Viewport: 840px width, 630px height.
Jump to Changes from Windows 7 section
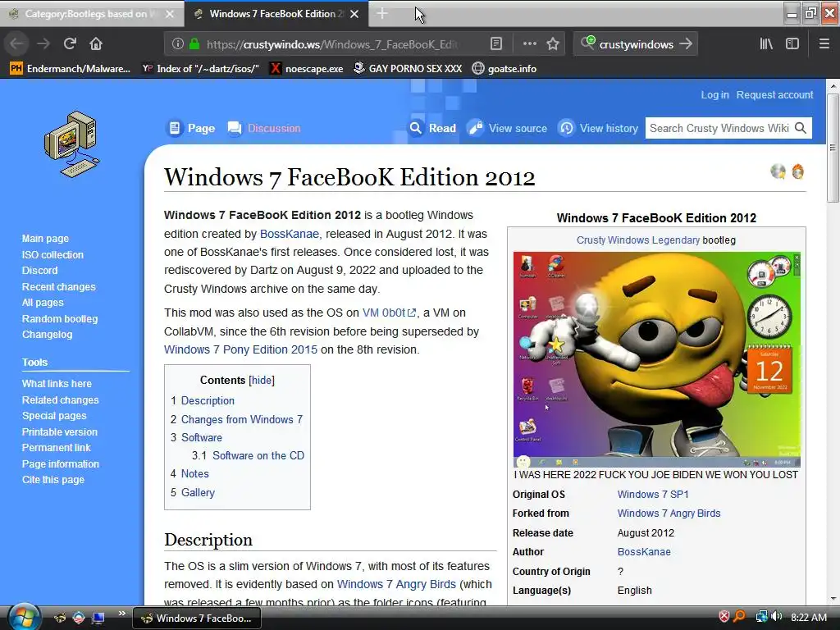point(242,419)
